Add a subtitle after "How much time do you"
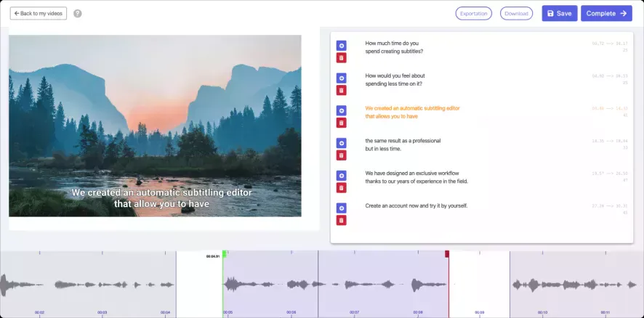Image resolution: width=644 pixels, height=318 pixels. tap(342, 46)
